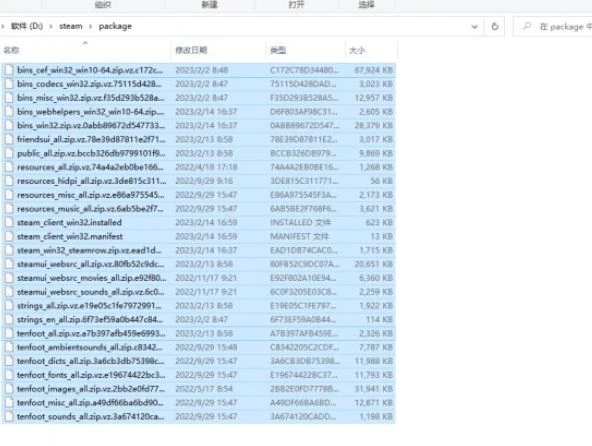The width and height of the screenshot is (592, 446).
Task: Click file icon of steam_client_win32.installed
Action: [x=9, y=222]
